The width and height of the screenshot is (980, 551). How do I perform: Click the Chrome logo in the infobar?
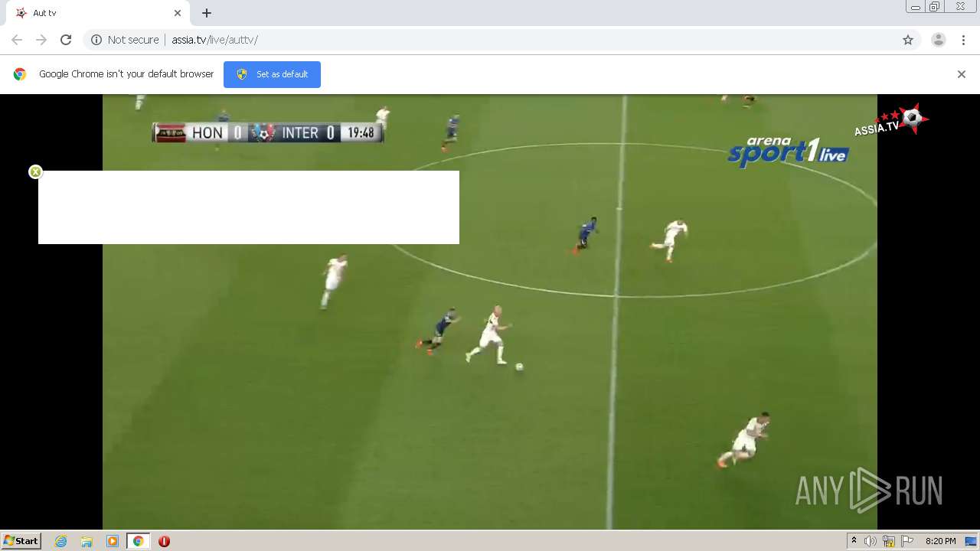coord(20,74)
